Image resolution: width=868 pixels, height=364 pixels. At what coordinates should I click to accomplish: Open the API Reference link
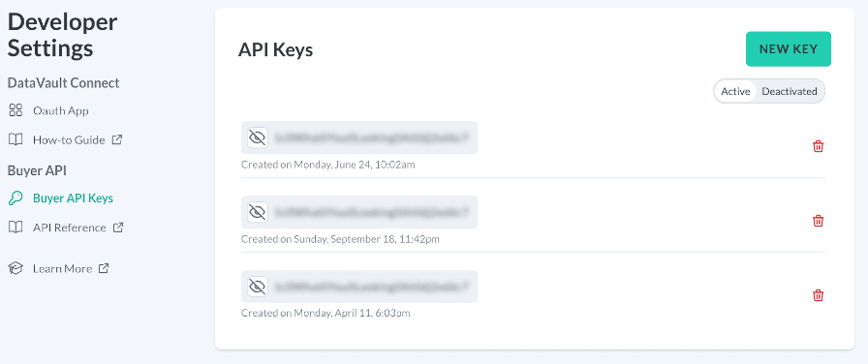69,227
